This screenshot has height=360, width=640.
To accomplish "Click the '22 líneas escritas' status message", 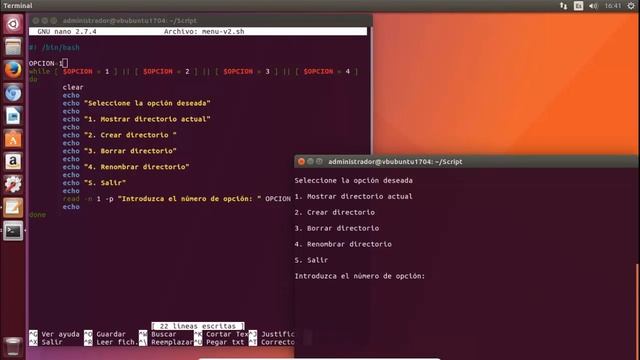I will [x=198, y=326].
